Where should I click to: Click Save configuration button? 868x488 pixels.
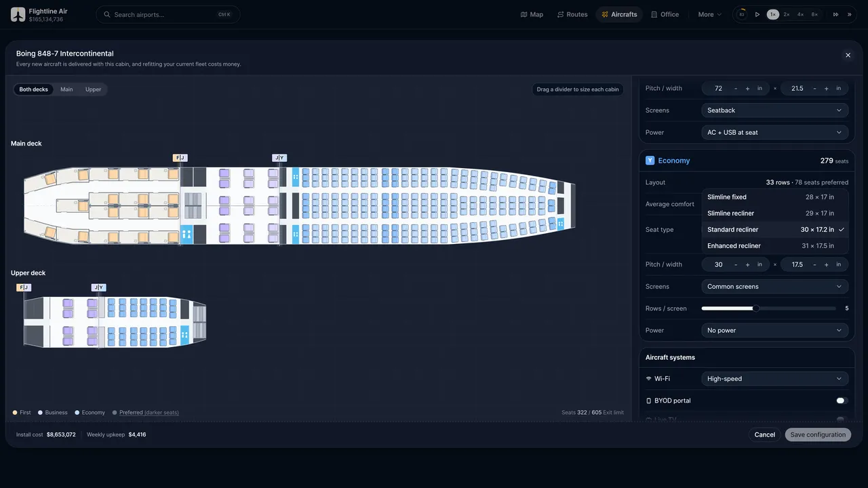pos(818,434)
